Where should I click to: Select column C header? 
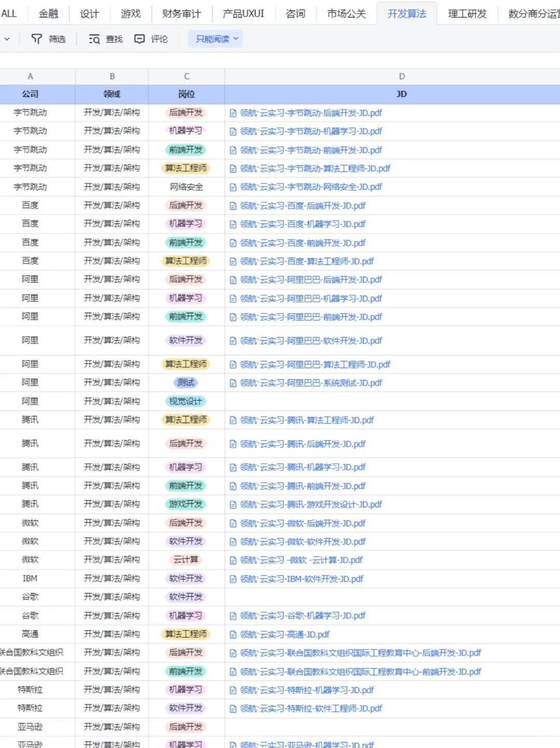pyautogui.click(x=187, y=76)
